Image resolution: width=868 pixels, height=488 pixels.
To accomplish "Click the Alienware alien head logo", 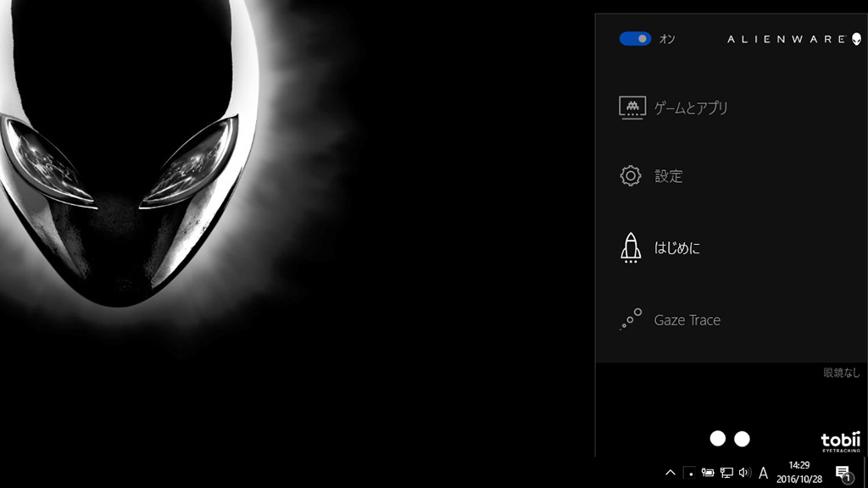I will coord(856,39).
